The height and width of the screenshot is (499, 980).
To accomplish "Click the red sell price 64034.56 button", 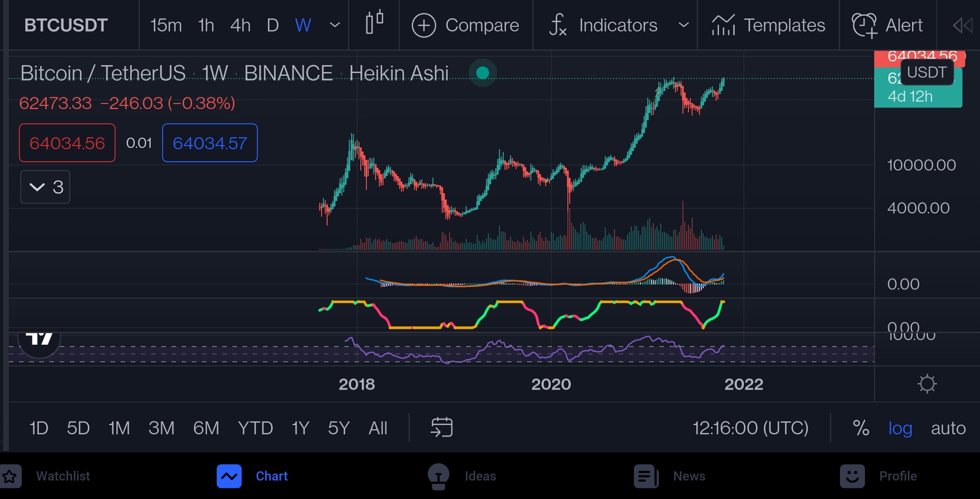I will 67,143.
